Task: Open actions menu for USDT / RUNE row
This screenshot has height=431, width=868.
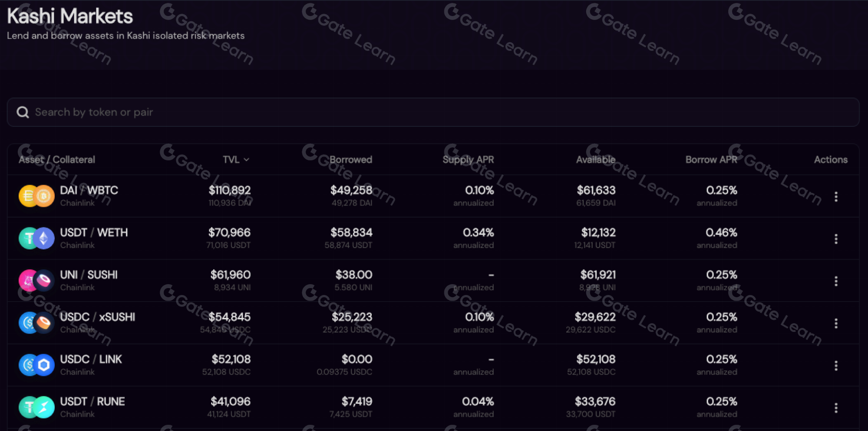Action: tap(835, 408)
